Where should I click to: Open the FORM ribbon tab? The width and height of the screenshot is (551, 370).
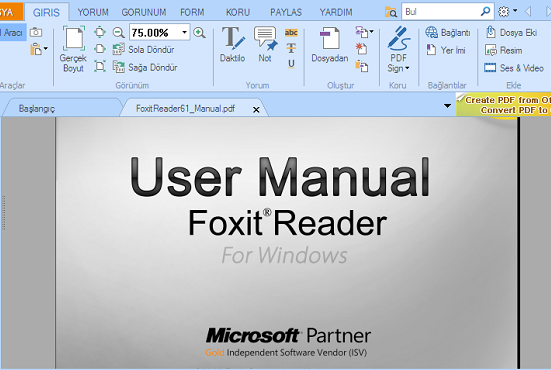pos(192,12)
